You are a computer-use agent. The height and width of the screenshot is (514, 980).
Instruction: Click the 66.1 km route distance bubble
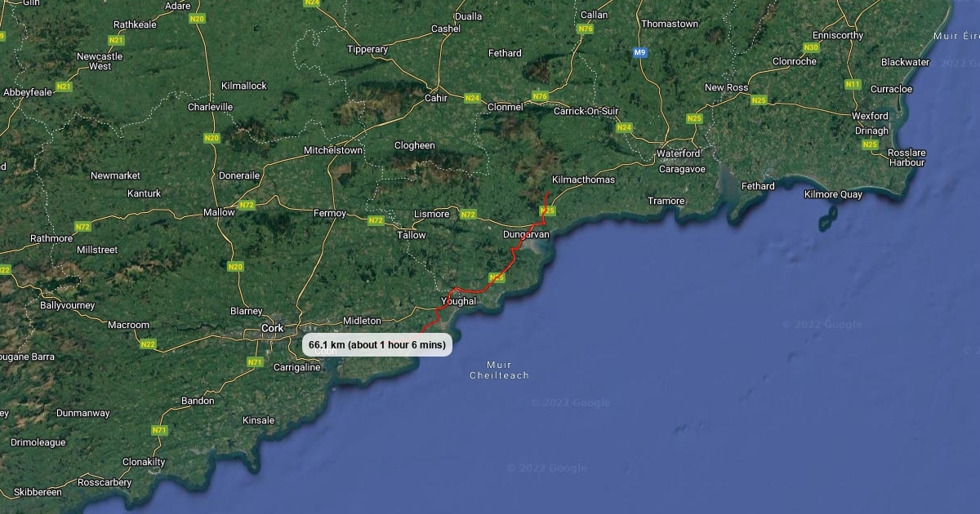(377, 345)
